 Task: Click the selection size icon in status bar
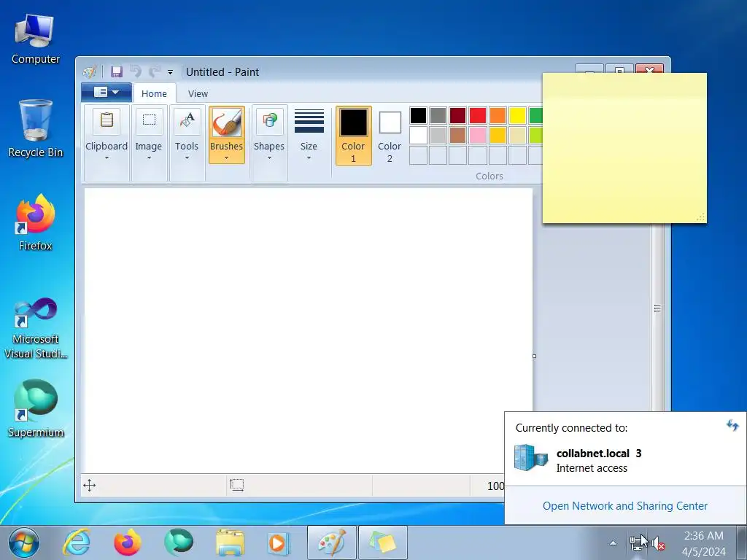pos(237,485)
